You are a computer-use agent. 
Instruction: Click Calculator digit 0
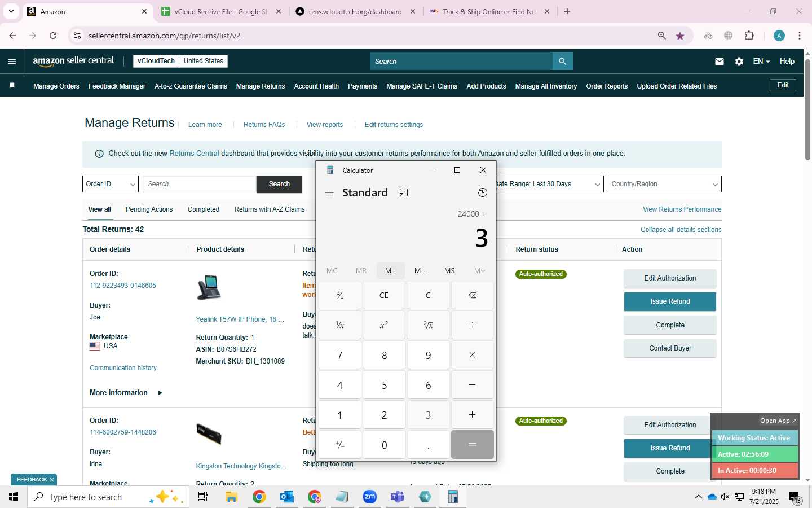point(384,445)
